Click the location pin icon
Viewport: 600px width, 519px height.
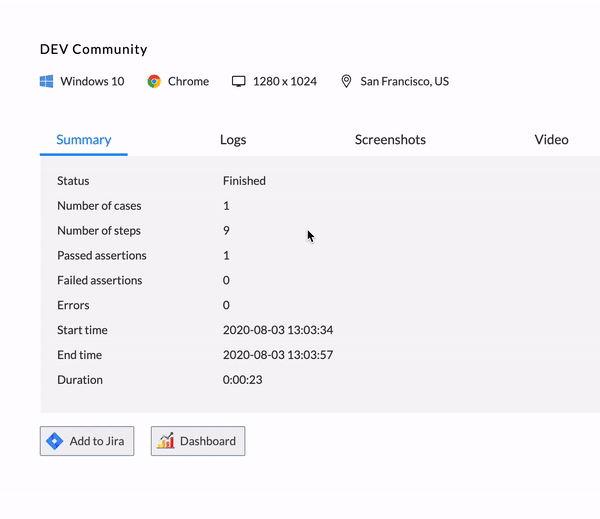click(x=347, y=81)
